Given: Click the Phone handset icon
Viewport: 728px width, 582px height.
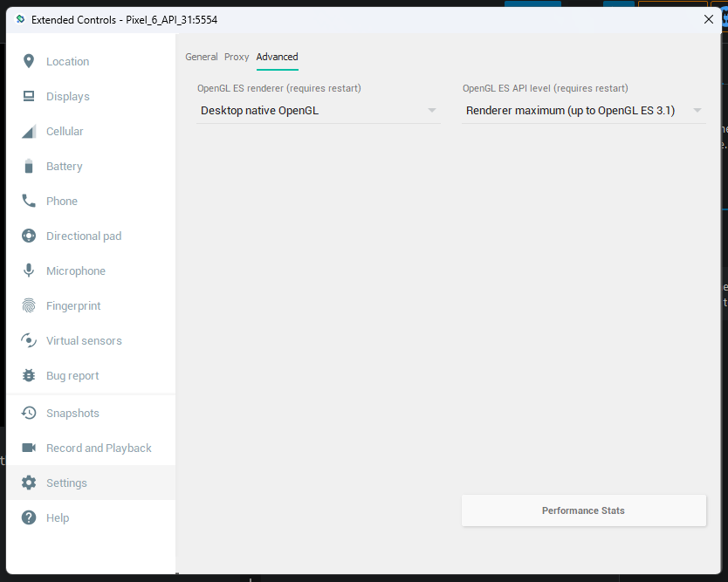Looking at the screenshot, I should [29, 201].
